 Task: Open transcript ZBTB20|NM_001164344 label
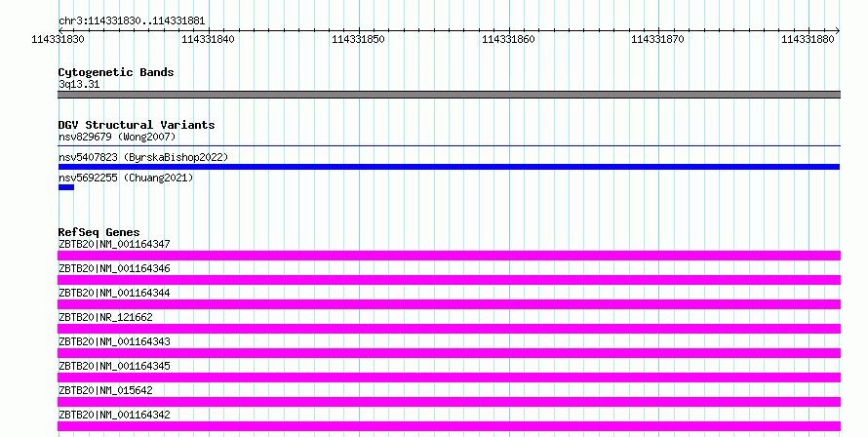pyautogui.click(x=114, y=293)
